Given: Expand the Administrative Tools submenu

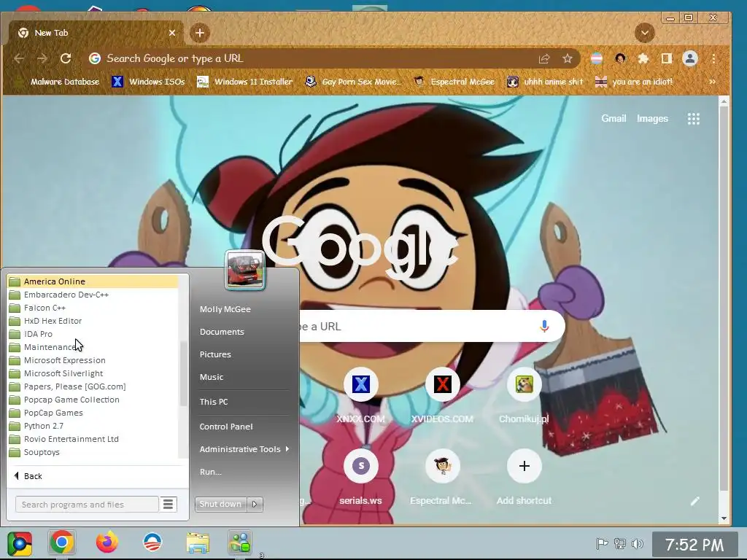Looking at the screenshot, I should point(244,449).
